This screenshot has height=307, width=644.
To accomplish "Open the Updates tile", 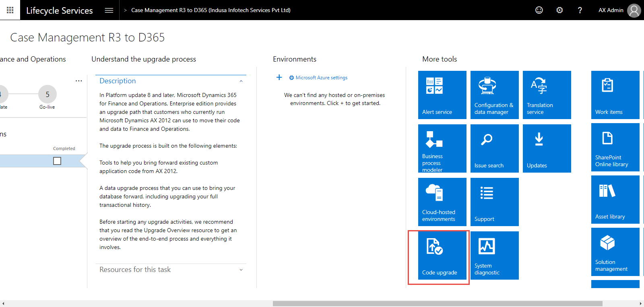I will coord(547,148).
